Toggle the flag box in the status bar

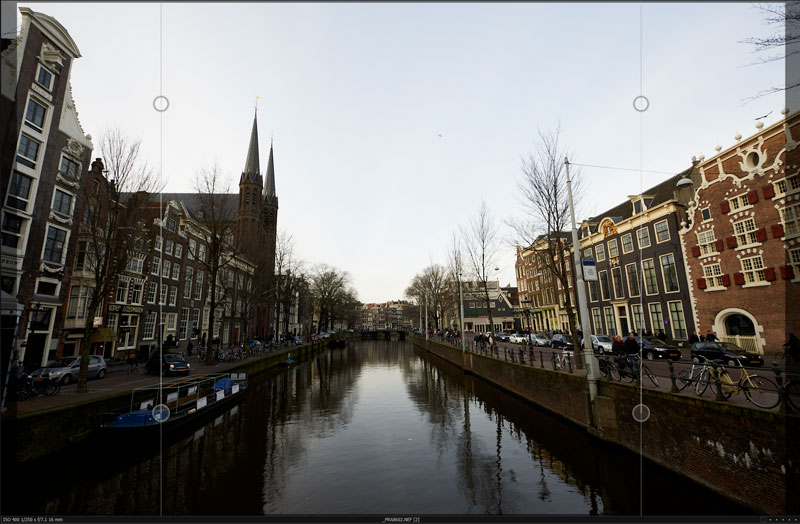tap(763, 519)
